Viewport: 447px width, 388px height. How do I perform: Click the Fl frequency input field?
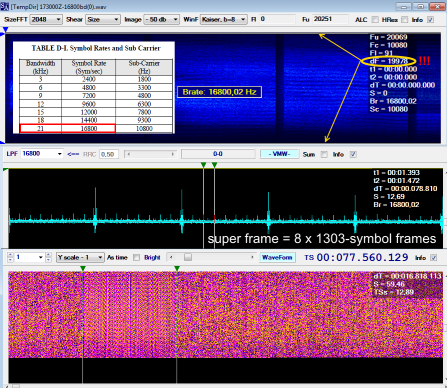click(x=277, y=19)
